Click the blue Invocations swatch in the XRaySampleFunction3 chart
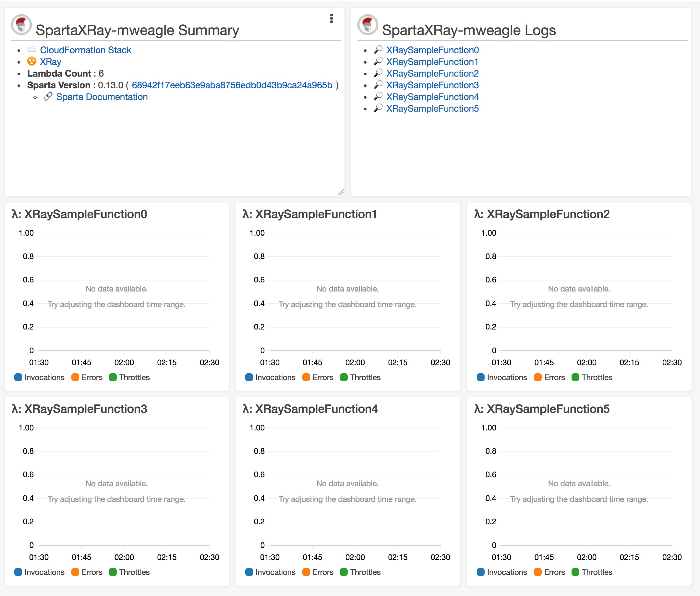Image resolution: width=700 pixels, height=596 pixels. click(x=18, y=572)
